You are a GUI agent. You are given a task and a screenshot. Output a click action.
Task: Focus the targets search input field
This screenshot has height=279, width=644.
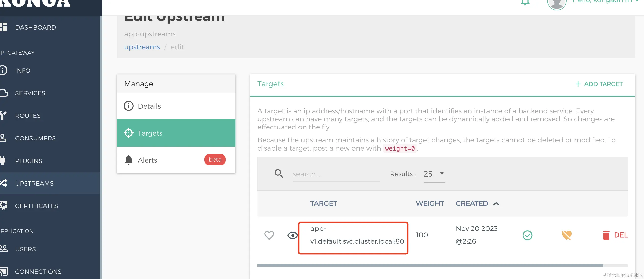point(336,174)
